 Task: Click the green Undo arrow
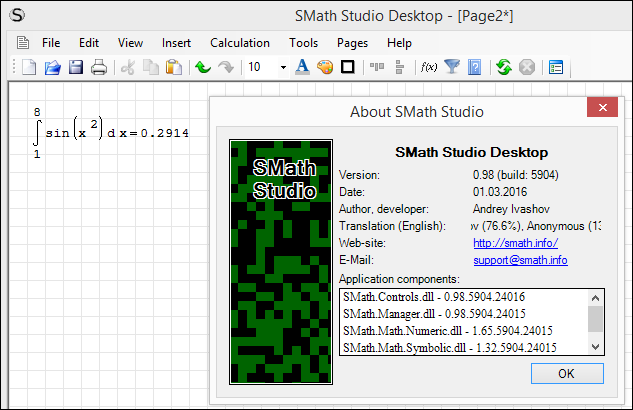pos(203,68)
